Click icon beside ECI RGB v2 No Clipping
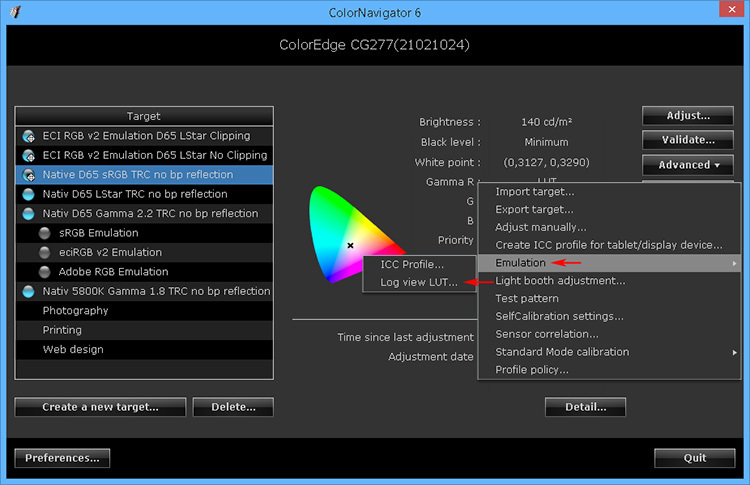Viewport: 750px width, 485px height. pyautogui.click(x=29, y=155)
